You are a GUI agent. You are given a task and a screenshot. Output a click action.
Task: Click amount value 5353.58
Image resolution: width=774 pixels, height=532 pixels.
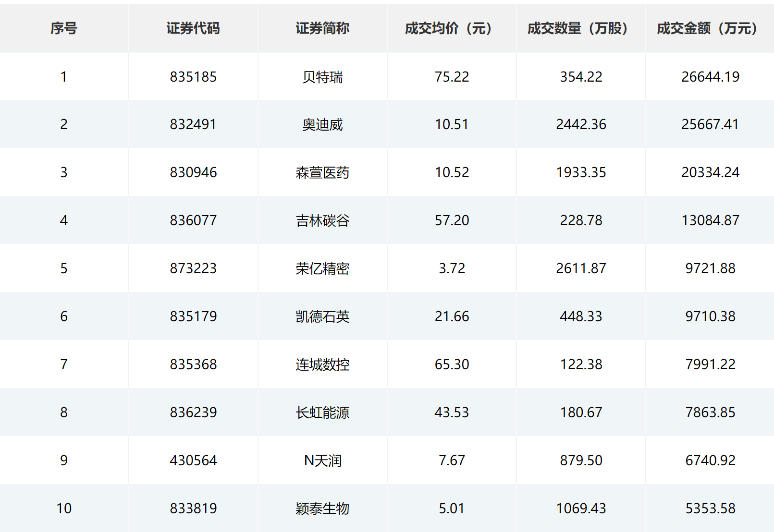710,508
